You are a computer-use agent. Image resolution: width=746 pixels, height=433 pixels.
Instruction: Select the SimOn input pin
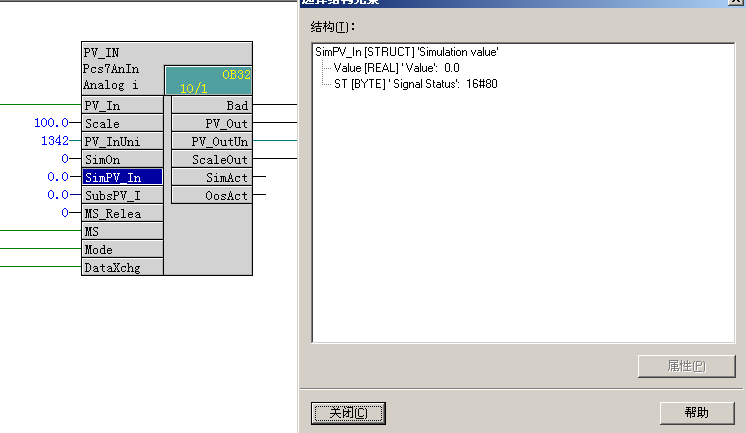click(122, 159)
